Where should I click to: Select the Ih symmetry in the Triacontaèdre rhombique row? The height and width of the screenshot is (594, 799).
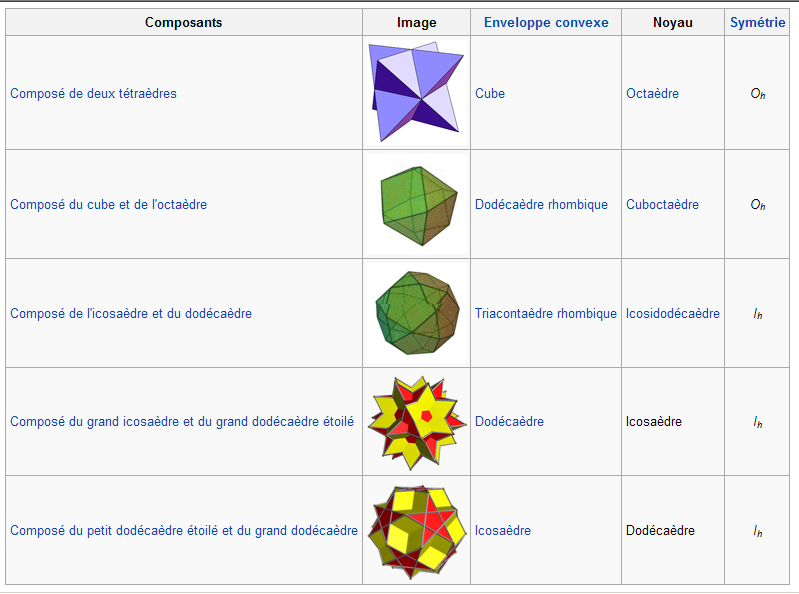coord(758,314)
